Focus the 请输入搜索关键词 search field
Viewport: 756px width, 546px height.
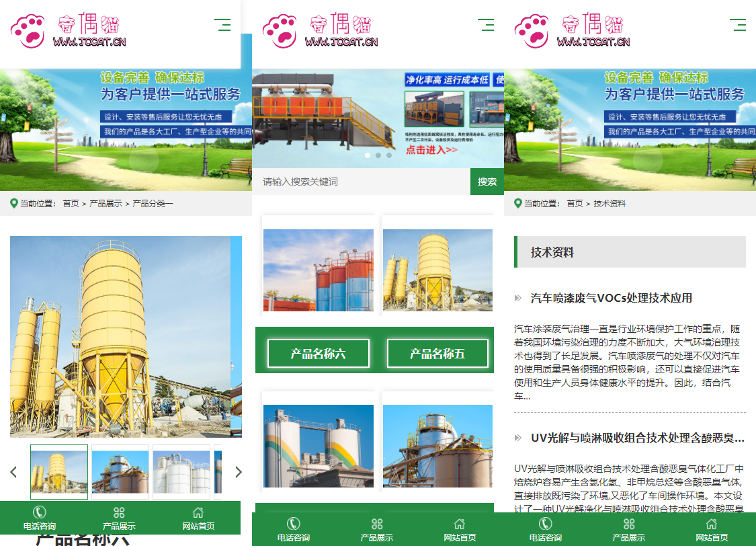click(361, 182)
